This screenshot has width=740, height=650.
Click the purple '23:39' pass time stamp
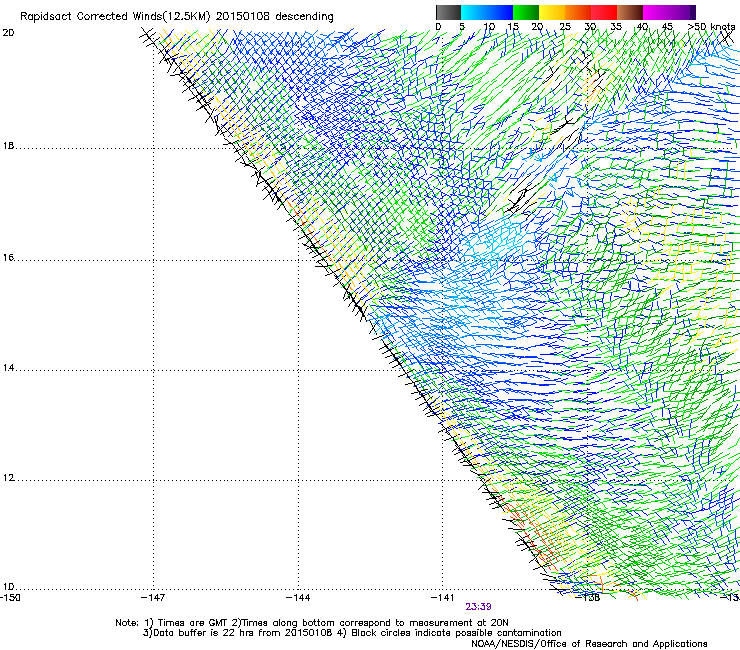coord(479,607)
